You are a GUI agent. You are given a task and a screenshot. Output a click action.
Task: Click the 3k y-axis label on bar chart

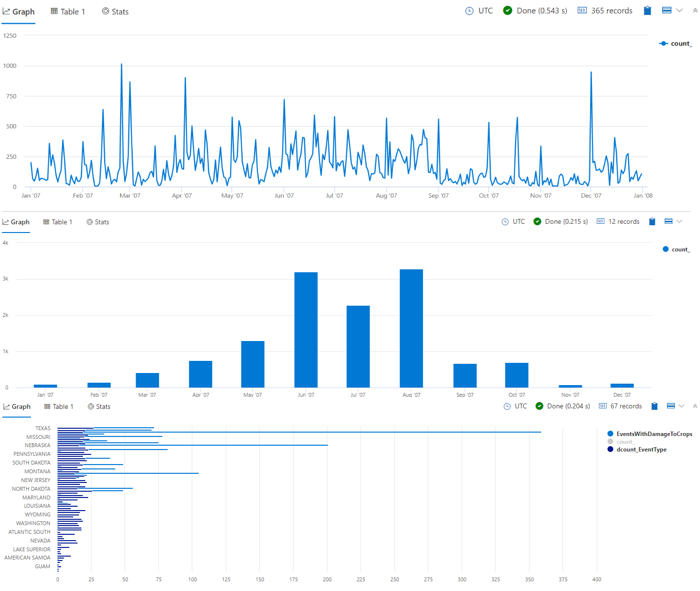(x=5, y=279)
